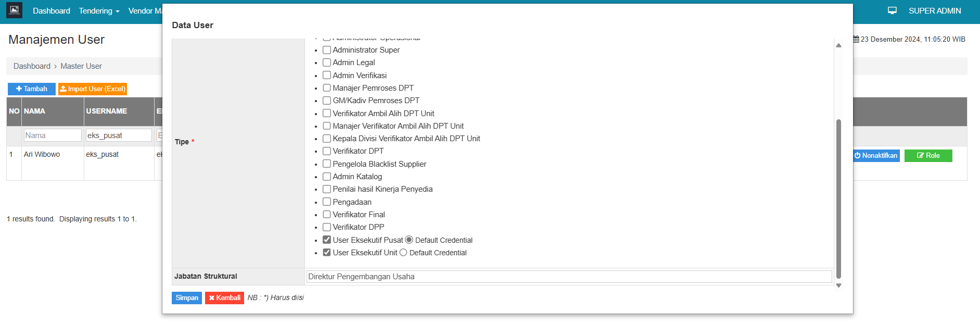Tick the Pengadaan checkbox

click(x=327, y=202)
